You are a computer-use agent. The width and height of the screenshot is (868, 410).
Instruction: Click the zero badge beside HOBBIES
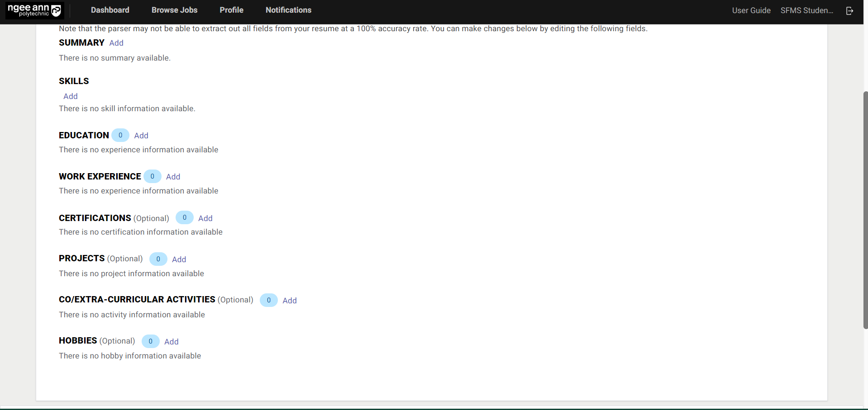150,341
